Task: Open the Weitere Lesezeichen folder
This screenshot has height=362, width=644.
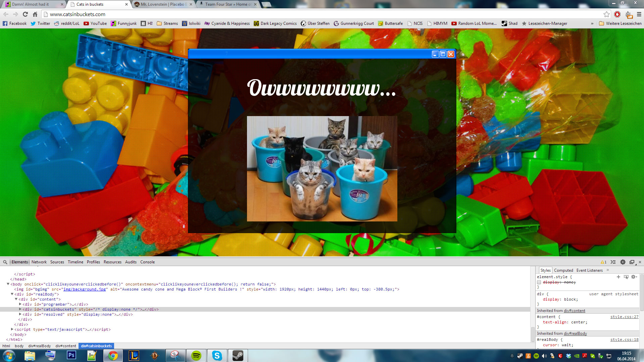Action: click(620, 23)
